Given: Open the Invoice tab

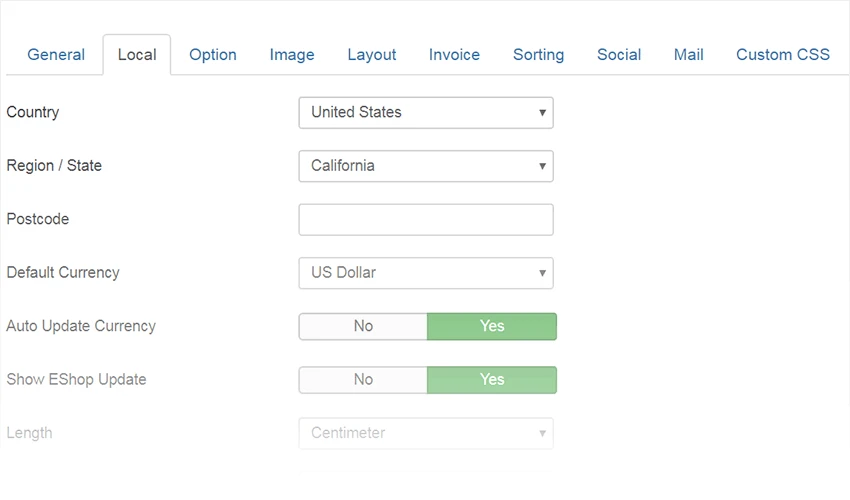Looking at the screenshot, I should [454, 55].
